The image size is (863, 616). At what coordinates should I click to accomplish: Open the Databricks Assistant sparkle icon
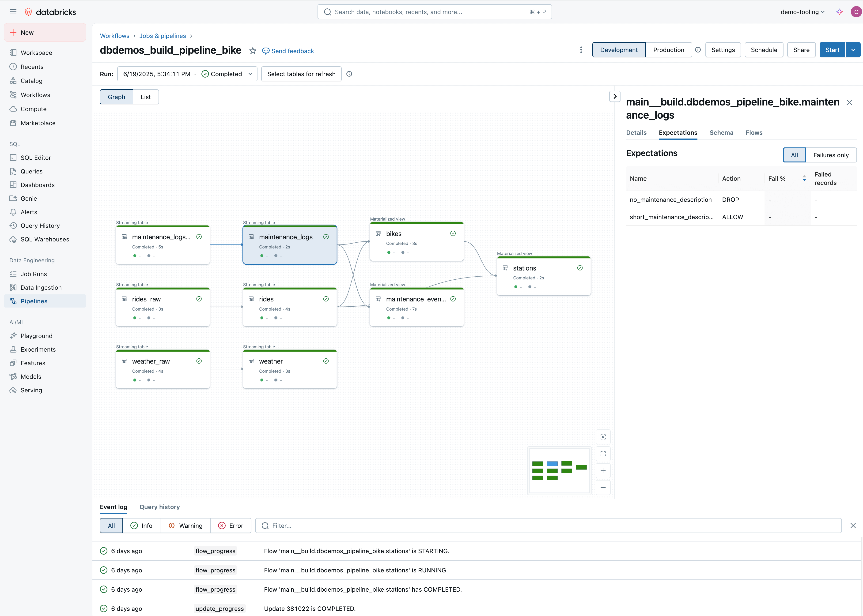coord(839,12)
